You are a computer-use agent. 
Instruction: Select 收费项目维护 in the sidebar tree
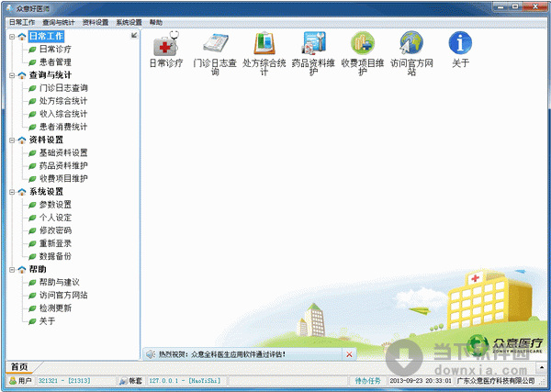tap(63, 179)
